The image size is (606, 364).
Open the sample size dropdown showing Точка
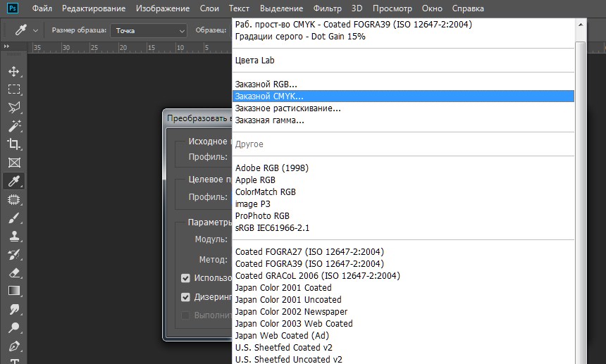click(x=149, y=30)
